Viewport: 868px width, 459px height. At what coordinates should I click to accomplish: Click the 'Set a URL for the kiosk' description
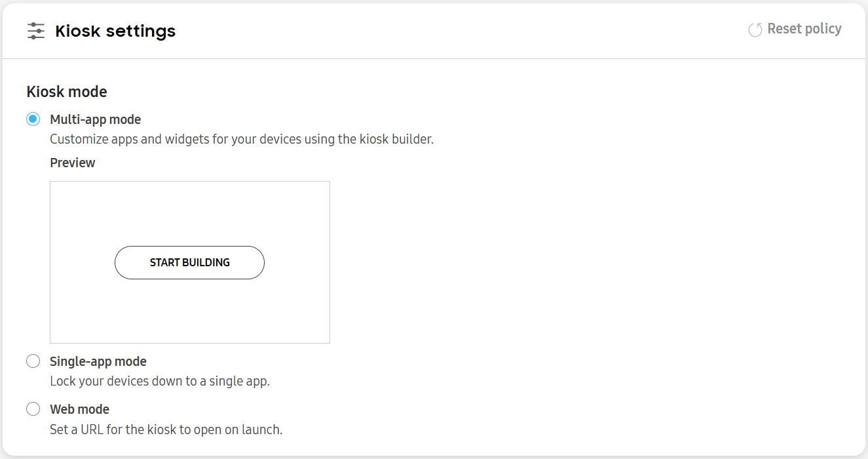166,430
